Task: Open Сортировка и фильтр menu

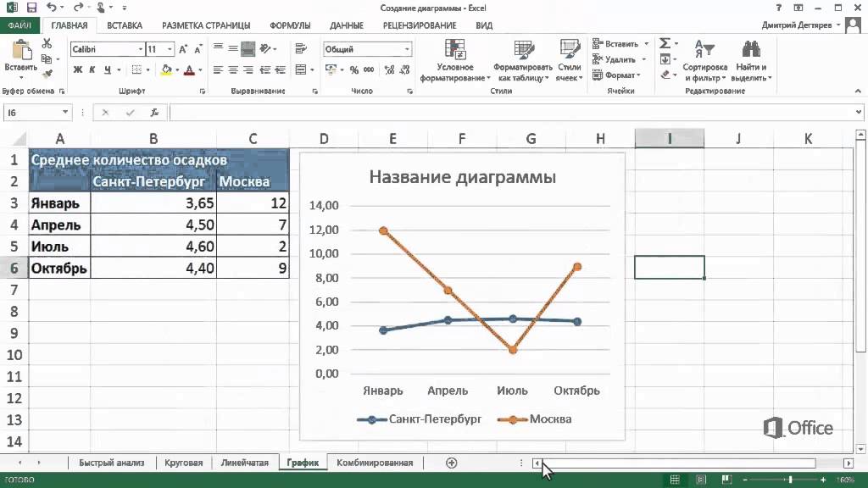Action: pos(704,61)
